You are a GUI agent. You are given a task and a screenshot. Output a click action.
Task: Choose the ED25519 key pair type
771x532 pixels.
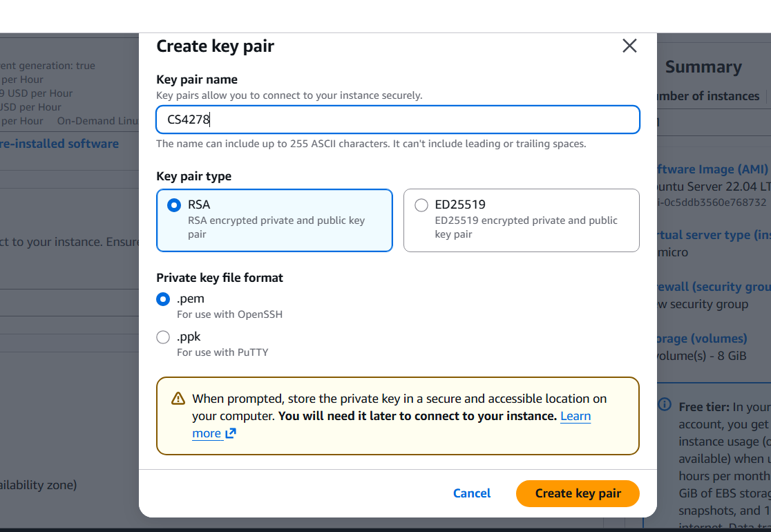click(421, 205)
